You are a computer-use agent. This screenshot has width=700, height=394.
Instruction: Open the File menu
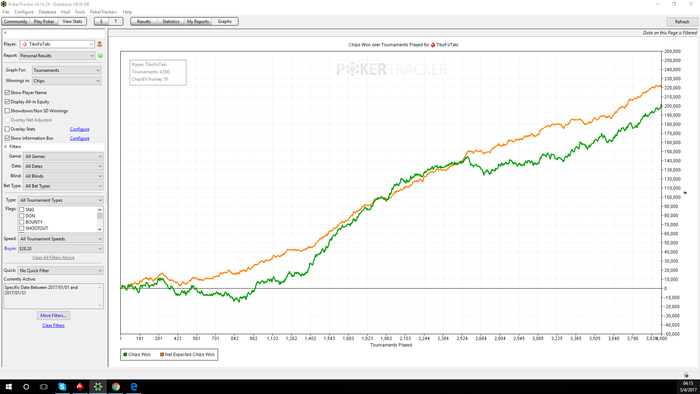(x=6, y=12)
